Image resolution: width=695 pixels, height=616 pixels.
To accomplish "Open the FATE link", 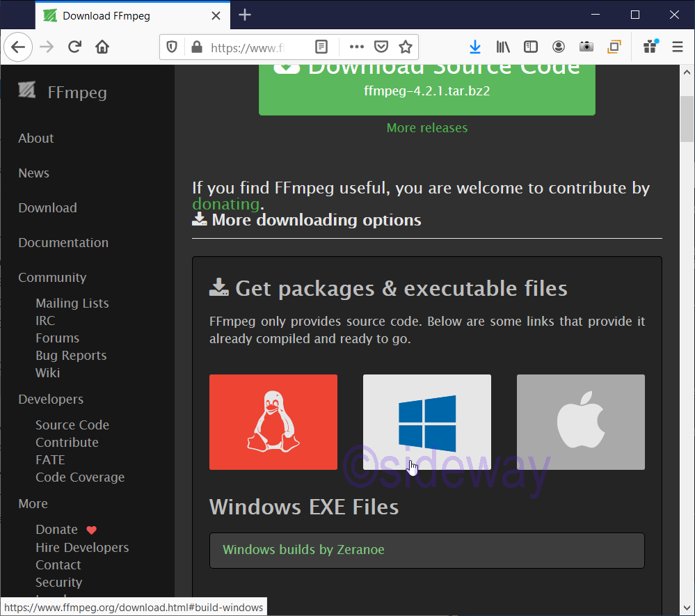I will coord(50,460).
